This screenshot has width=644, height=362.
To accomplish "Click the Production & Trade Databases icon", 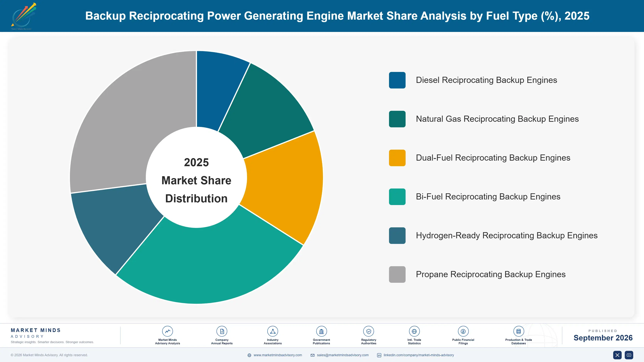I will click(x=518, y=331).
